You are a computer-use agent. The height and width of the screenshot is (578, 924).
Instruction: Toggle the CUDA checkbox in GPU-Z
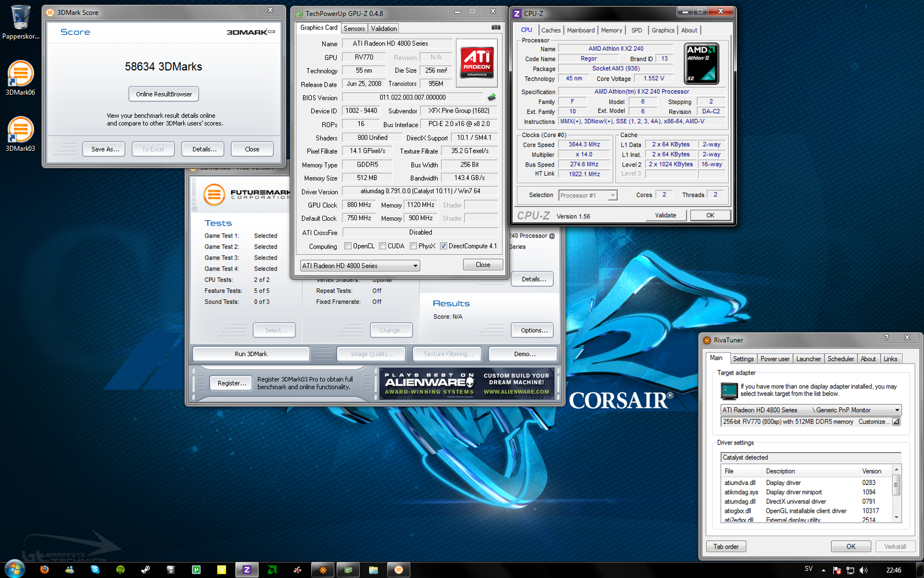coord(382,246)
